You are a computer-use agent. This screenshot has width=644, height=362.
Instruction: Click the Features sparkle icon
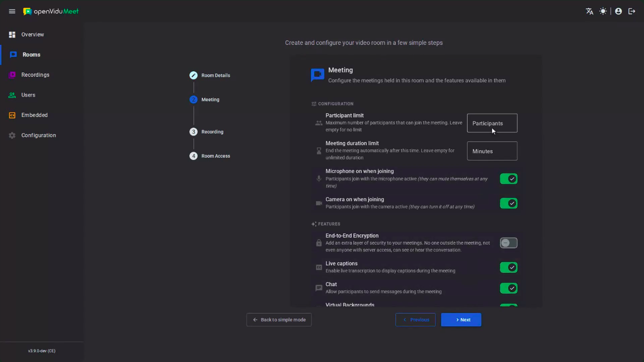(x=314, y=224)
